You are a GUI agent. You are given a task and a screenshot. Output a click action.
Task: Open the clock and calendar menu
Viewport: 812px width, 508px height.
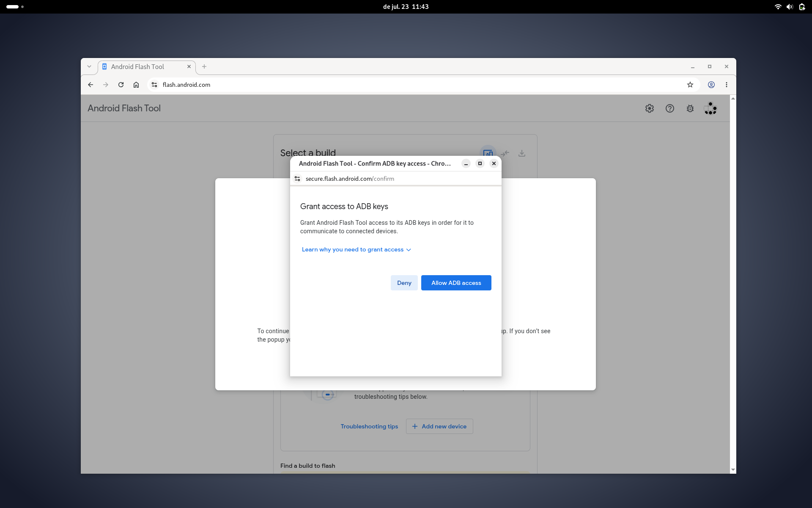tap(406, 7)
